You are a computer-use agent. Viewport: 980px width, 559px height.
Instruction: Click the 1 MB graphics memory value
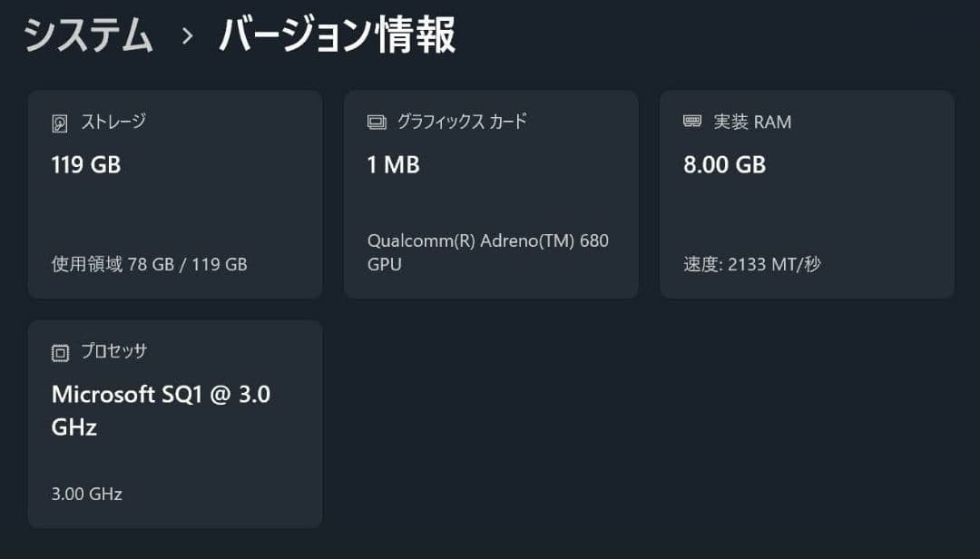394,165
